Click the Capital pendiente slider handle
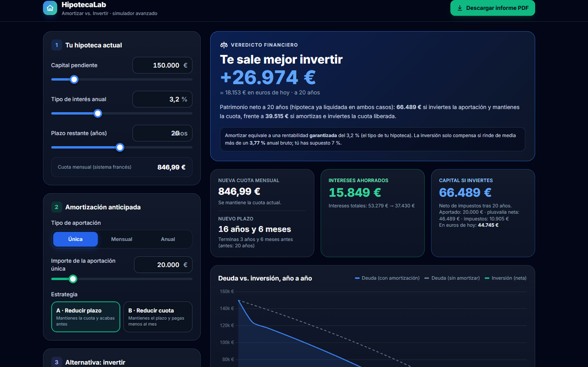The width and height of the screenshot is (588, 367). (x=74, y=79)
